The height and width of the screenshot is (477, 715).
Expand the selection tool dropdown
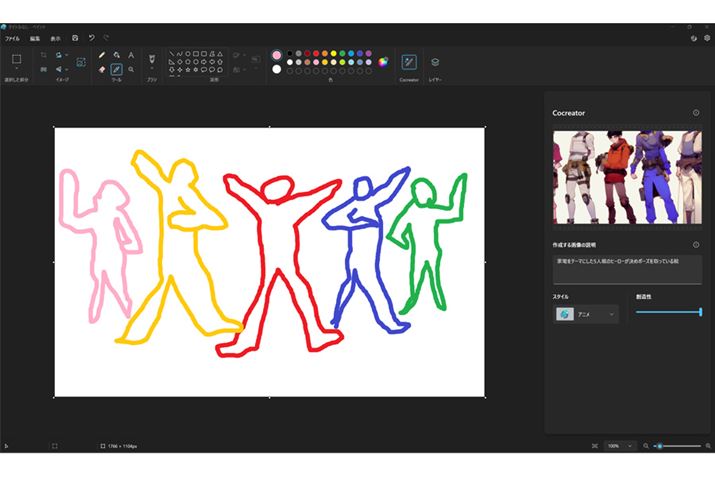pyautogui.click(x=16, y=70)
